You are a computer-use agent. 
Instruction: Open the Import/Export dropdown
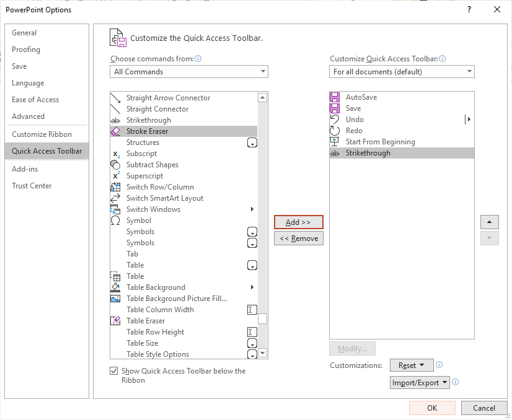(420, 382)
